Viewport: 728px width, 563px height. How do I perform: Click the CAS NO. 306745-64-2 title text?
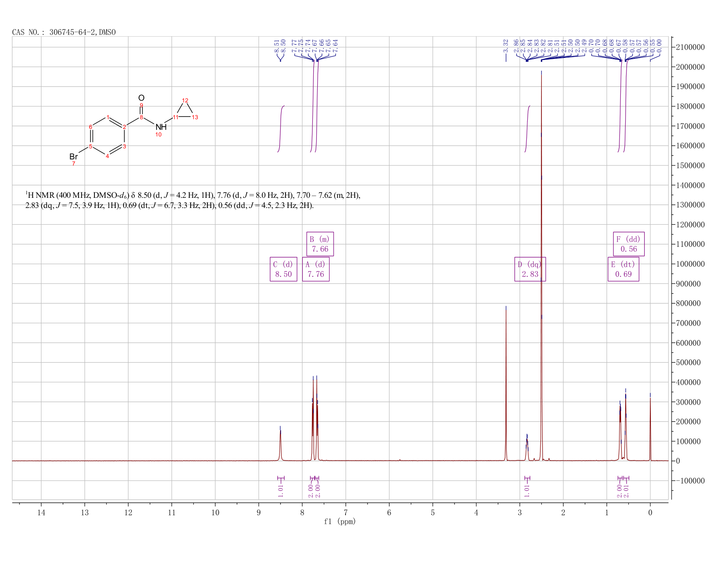(64, 32)
